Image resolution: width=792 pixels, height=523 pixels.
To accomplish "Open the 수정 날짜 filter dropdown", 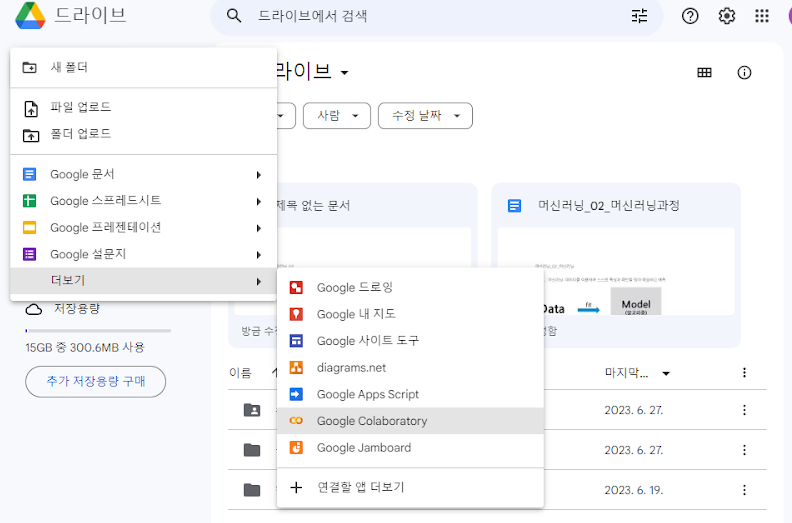I will pos(425,116).
